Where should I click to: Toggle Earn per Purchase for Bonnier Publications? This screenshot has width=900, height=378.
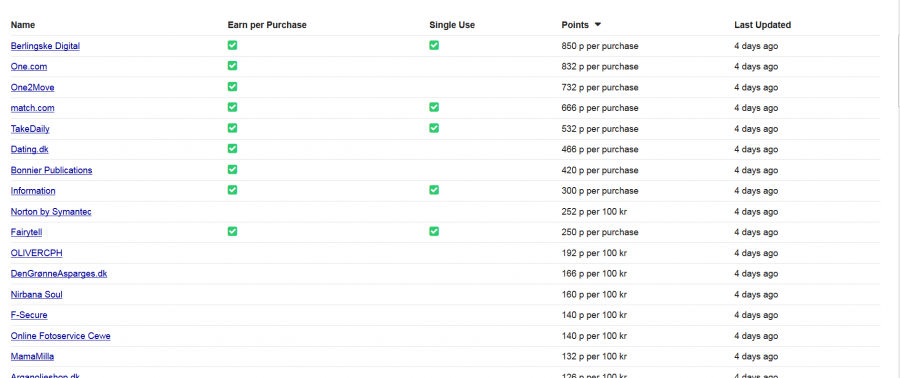pos(232,169)
